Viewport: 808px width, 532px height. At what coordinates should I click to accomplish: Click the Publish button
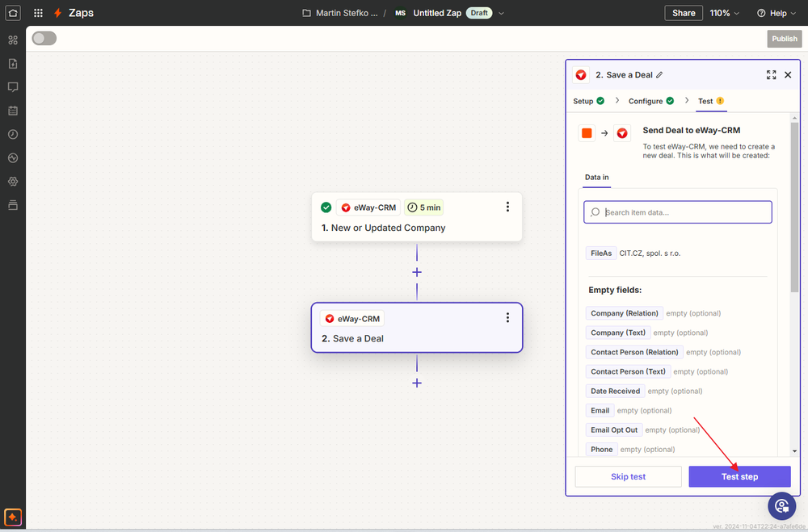(785, 39)
